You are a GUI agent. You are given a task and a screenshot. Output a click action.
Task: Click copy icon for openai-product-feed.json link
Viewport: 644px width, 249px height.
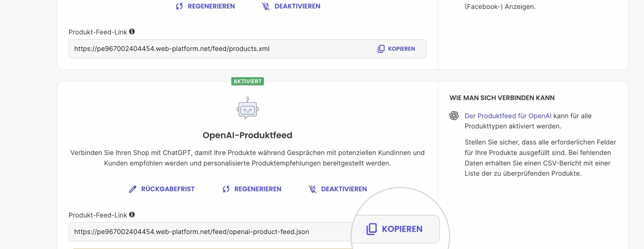click(371, 229)
